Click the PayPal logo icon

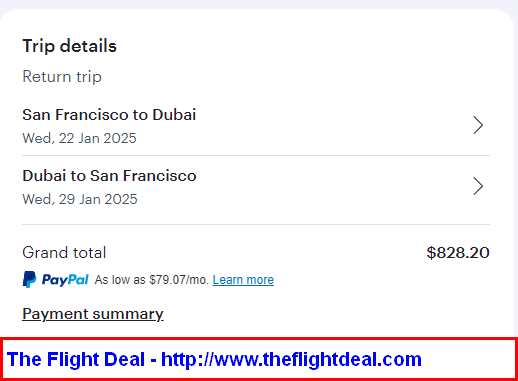pos(29,279)
